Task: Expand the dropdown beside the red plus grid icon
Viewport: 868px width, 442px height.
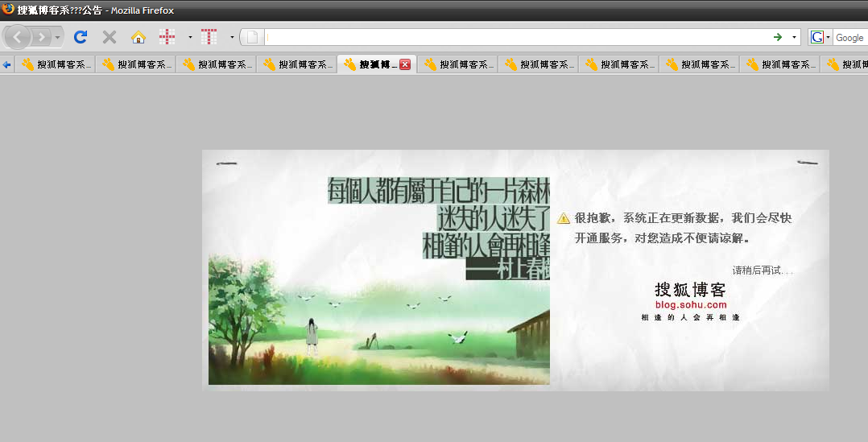Action: coord(190,38)
